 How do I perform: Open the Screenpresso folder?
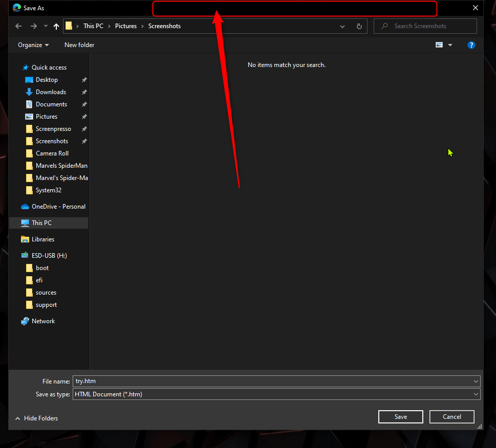point(53,129)
